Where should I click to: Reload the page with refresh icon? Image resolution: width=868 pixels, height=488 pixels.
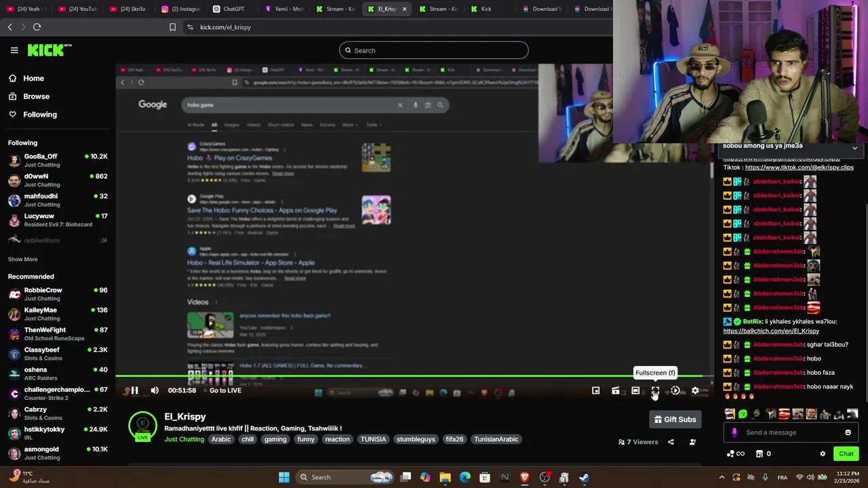(x=37, y=27)
